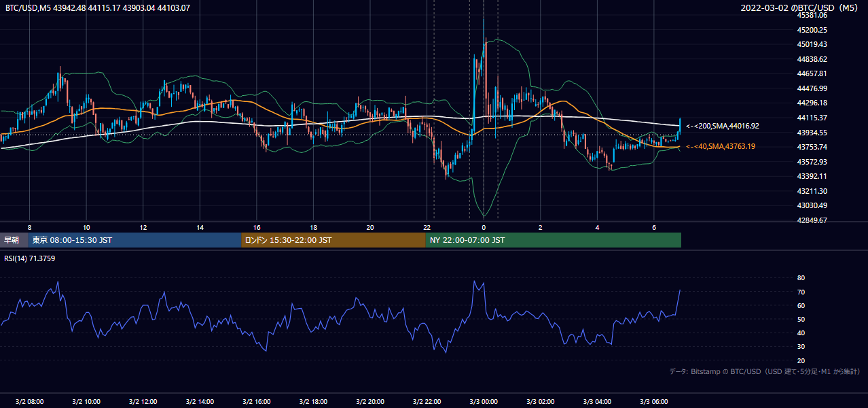Click the 3/3 00:00 time label
The image size is (868, 408).
pyautogui.click(x=484, y=401)
